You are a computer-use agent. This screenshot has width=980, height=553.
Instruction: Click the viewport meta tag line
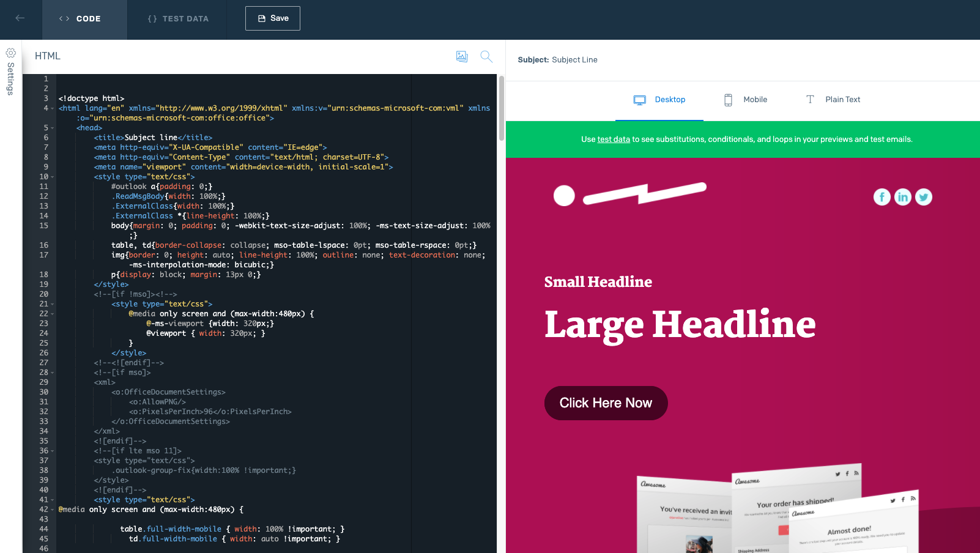[x=243, y=167]
